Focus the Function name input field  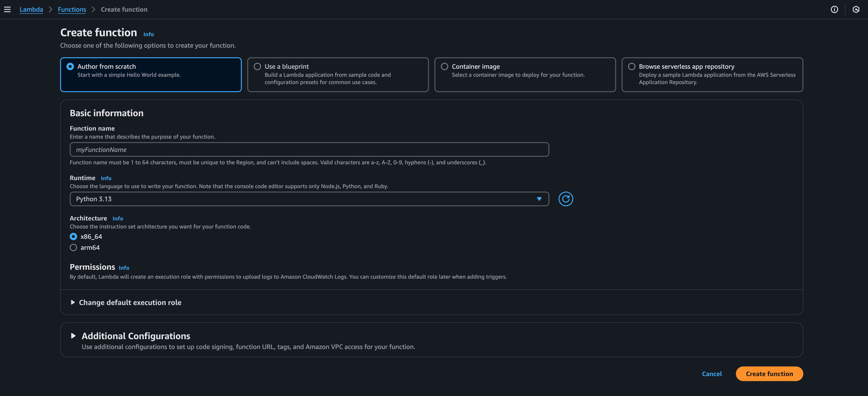(x=309, y=149)
